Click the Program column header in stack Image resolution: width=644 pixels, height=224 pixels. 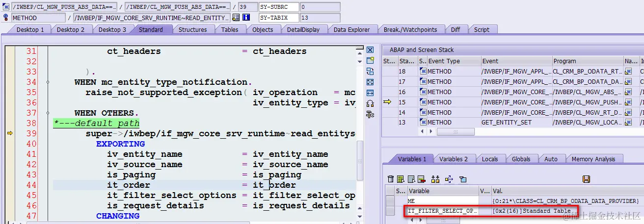pos(588,61)
